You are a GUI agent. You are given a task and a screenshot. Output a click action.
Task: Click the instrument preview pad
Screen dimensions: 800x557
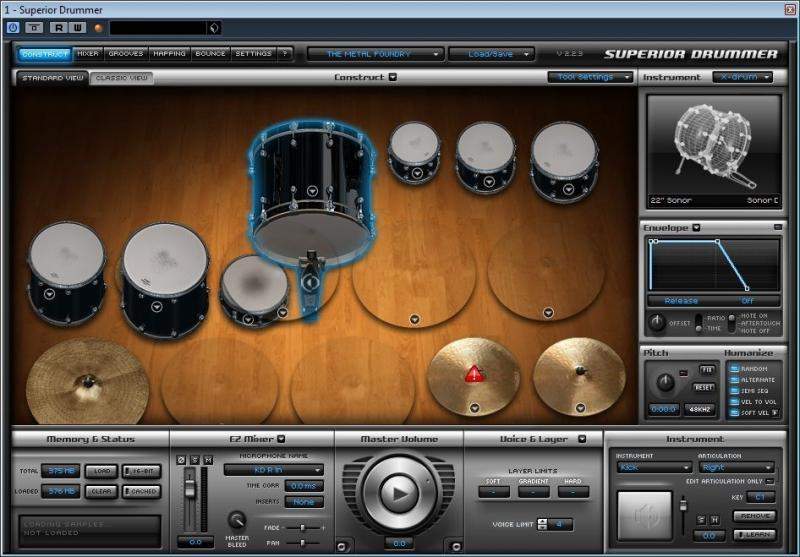point(644,516)
